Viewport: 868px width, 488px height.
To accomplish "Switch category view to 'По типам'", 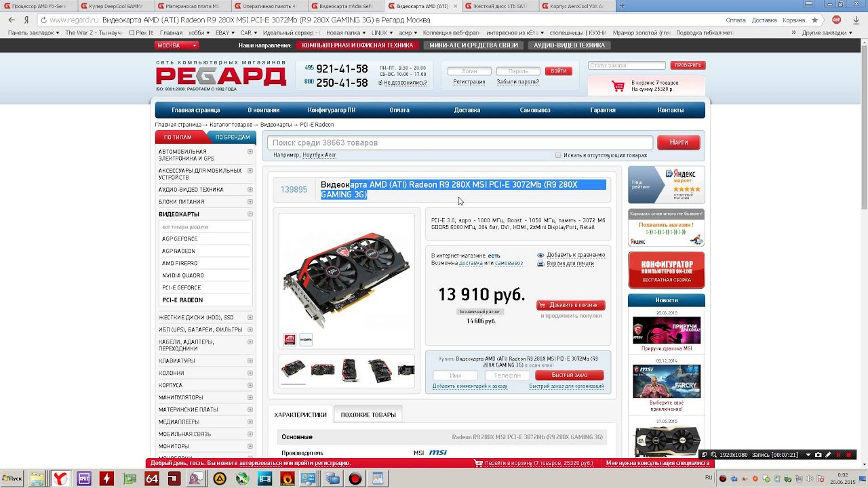I will [x=178, y=137].
